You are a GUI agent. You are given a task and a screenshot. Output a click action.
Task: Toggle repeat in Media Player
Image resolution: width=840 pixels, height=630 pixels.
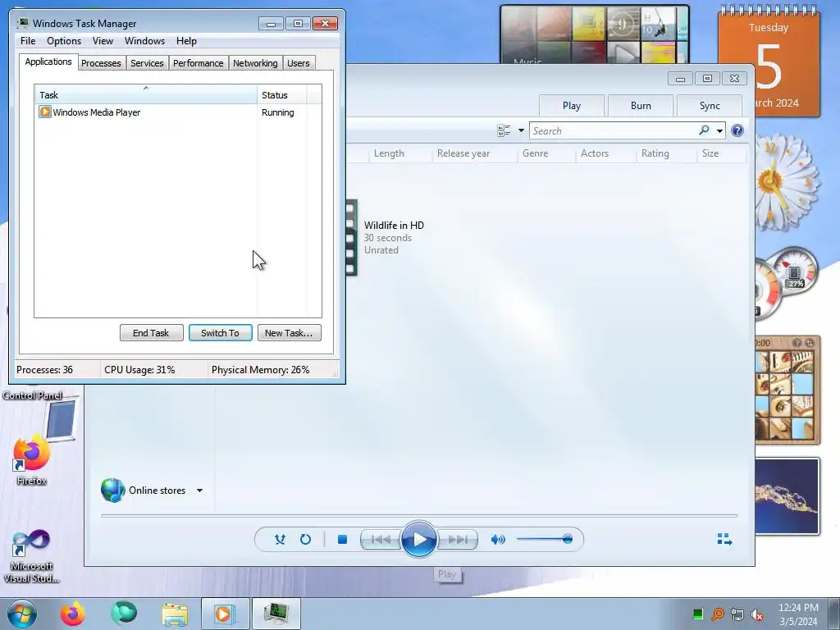[x=305, y=540]
